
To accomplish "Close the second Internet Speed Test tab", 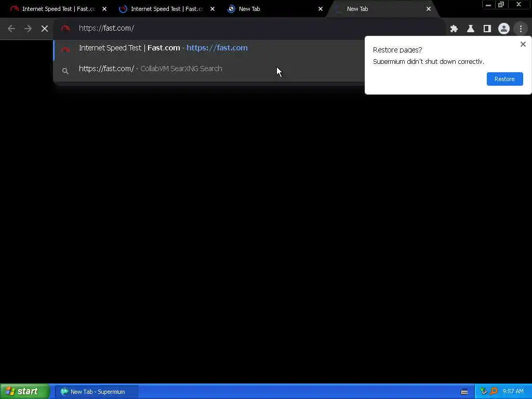I will (212, 9).
